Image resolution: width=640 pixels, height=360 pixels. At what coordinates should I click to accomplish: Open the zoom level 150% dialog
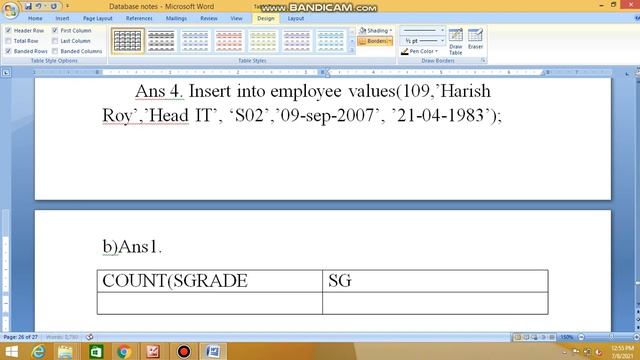point(566,337)
